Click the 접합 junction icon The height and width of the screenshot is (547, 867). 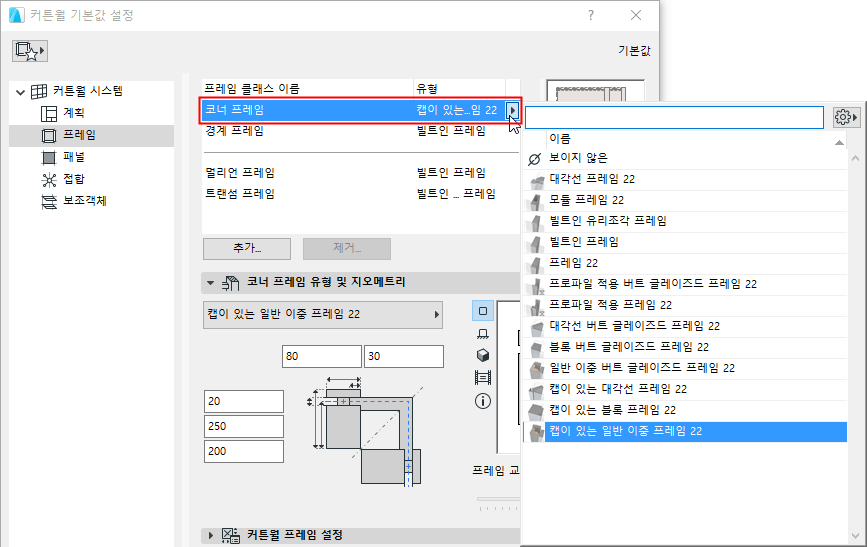[x=49, y=180]
